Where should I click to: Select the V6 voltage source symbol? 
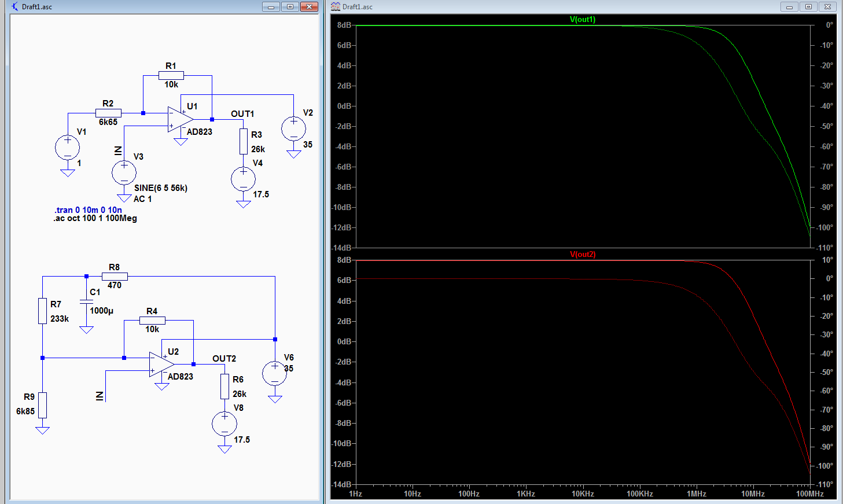274,373
